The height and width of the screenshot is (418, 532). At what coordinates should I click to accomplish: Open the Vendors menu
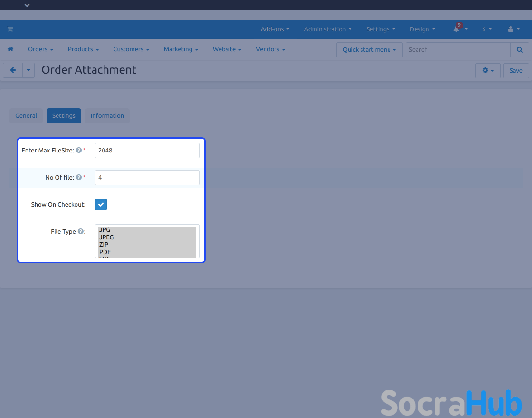click(270, 49)
